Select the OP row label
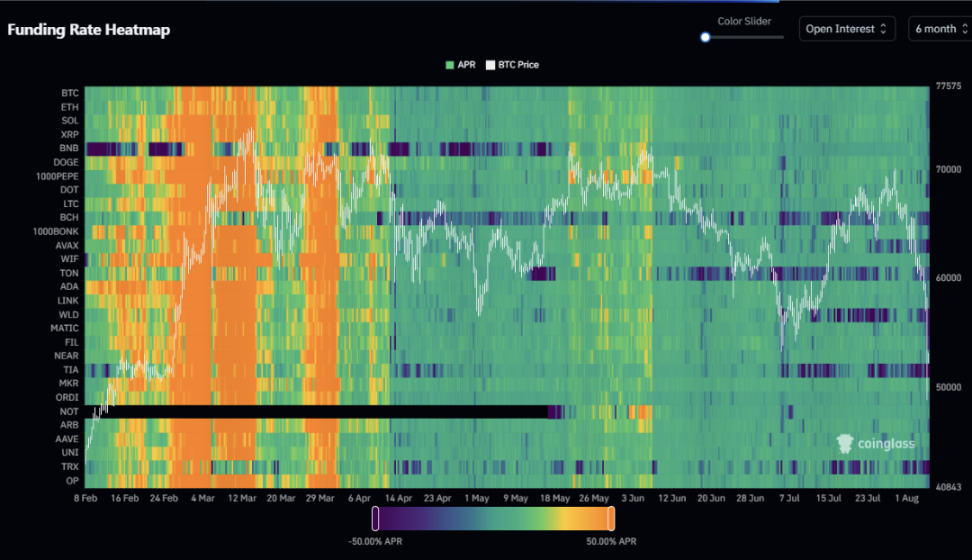 pyautogui.click(x=71, y=480)
